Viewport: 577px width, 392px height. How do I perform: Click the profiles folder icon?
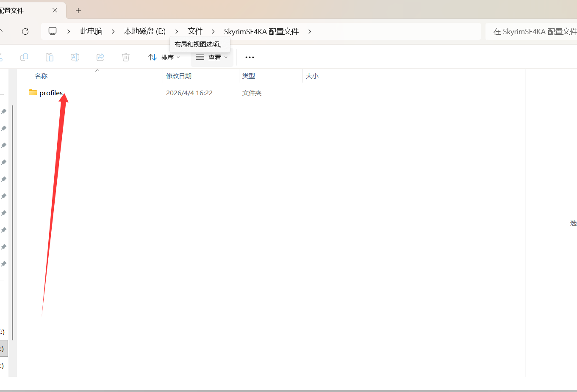click(x=33, y=92)
